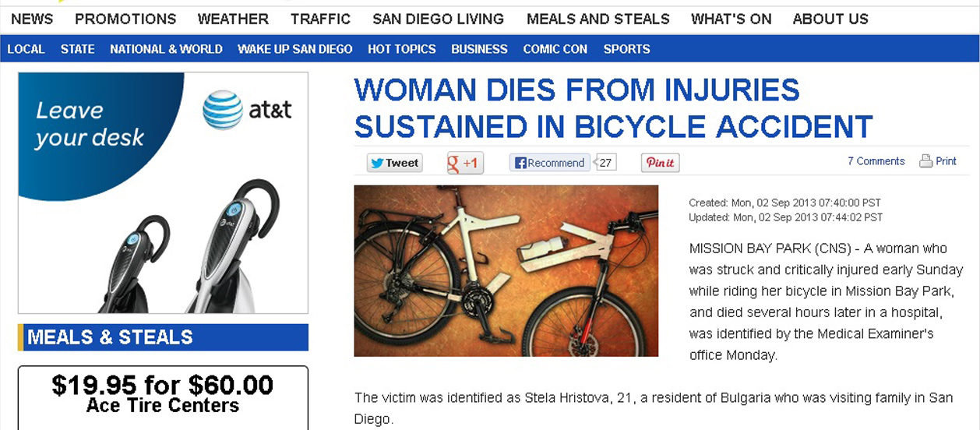Image resolution: width=980 pixels, height=430 pixels.
Task: Open the News menu
Action: (x=32, y=19)
